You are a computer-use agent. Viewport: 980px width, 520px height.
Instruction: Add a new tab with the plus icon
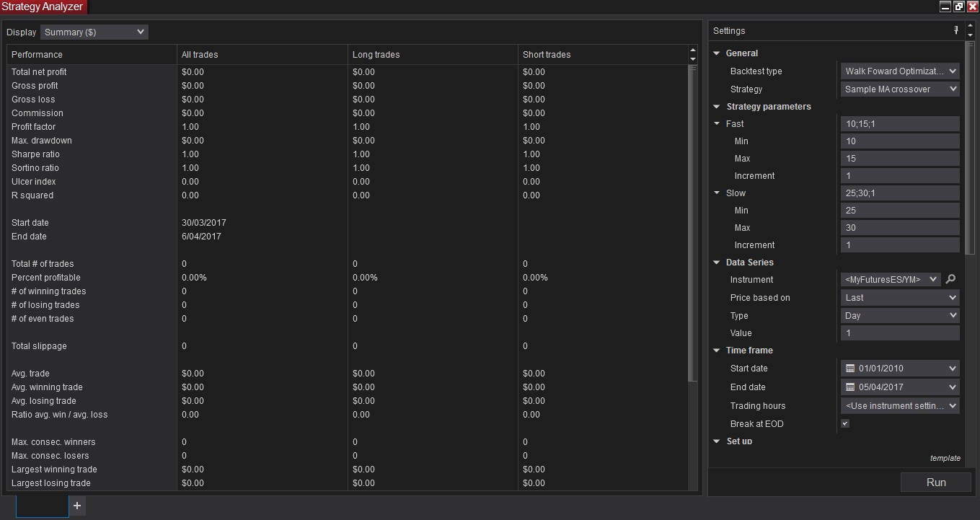point(77,506)
